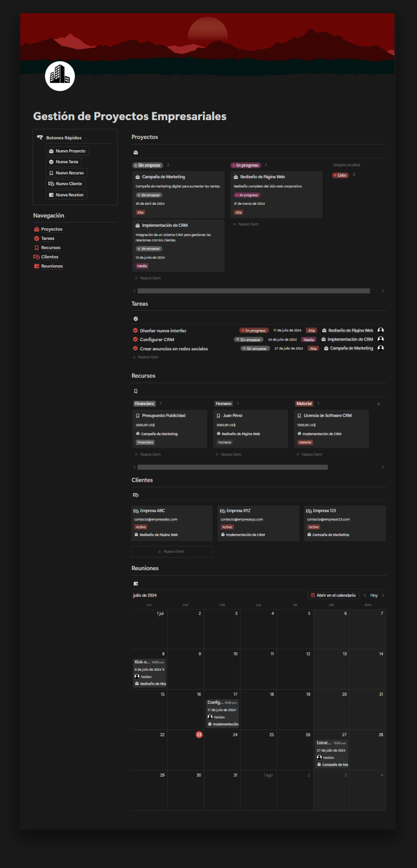This screenshot has width=417, height=868.
Task: Click the Listo hidden group tag
Action: coord(340,175)
